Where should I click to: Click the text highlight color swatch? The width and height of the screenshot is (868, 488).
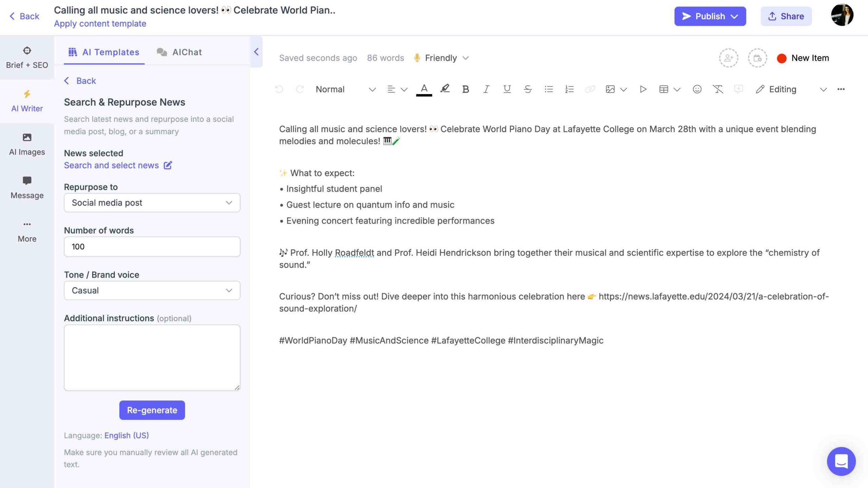[x=445, y=90]
